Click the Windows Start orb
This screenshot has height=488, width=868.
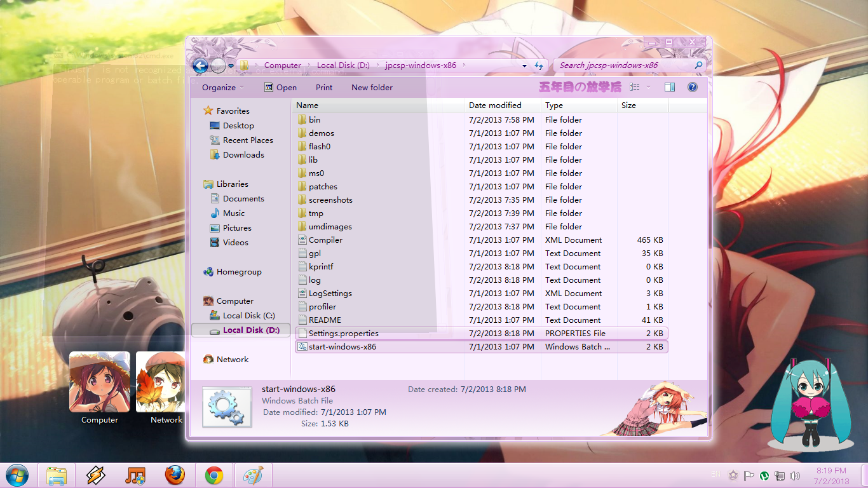coord(17,475)
